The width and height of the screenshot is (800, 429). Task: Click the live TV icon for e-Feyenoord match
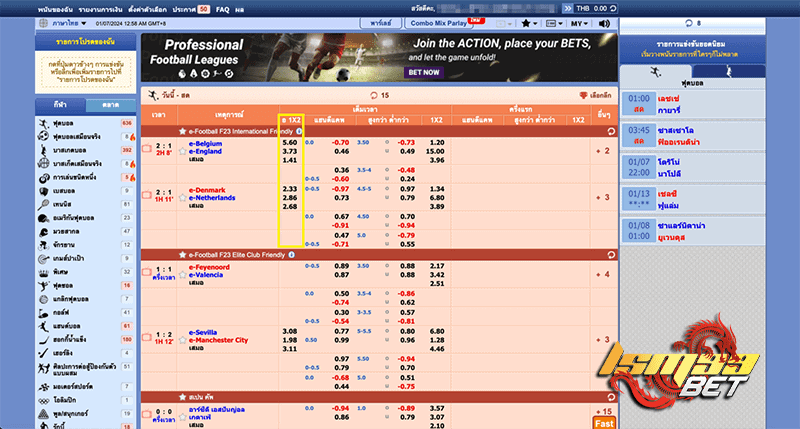point(147,272)
